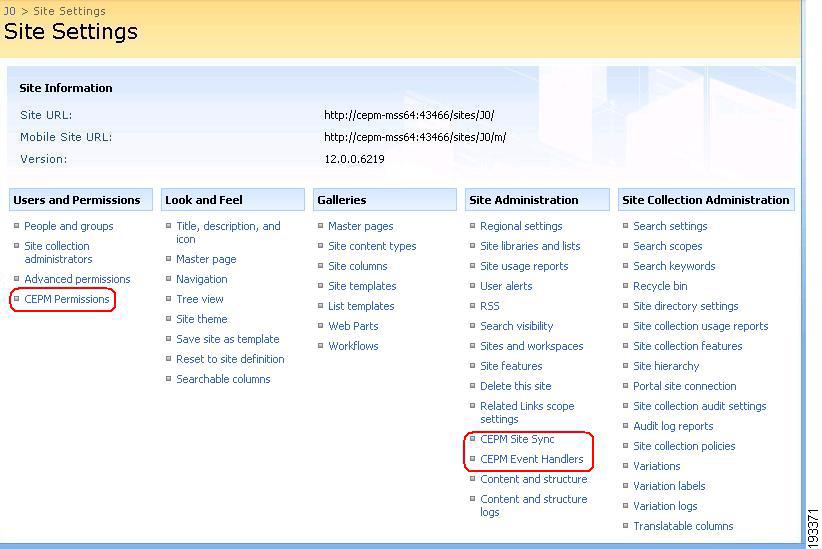Open Sites and workspaces

coord(532,346)
